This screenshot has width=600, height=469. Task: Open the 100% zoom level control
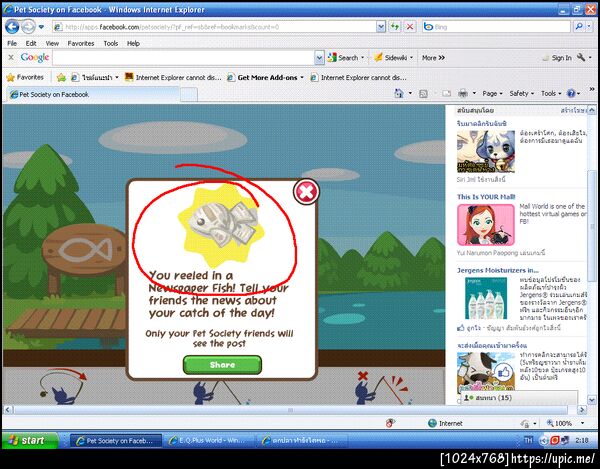[565, 423]
